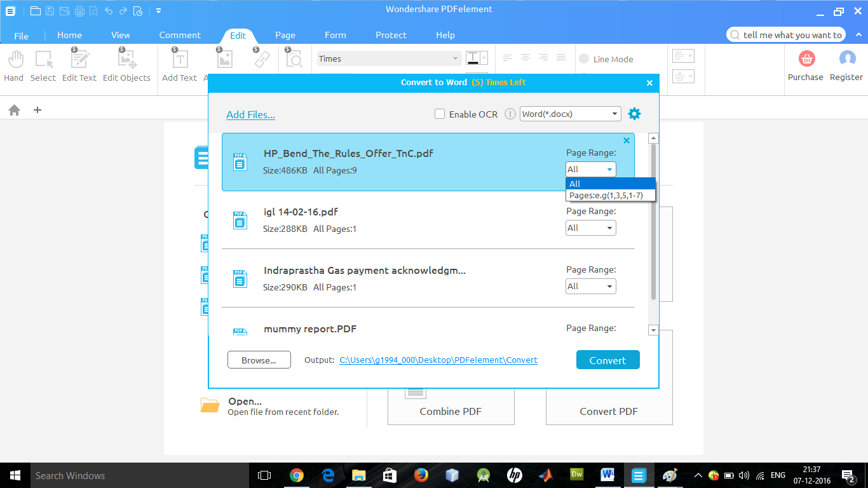Select 'Pages:e.g(1,3,5,1-7)' range option
Screen dimensions: 868x488
coord(611,195)
